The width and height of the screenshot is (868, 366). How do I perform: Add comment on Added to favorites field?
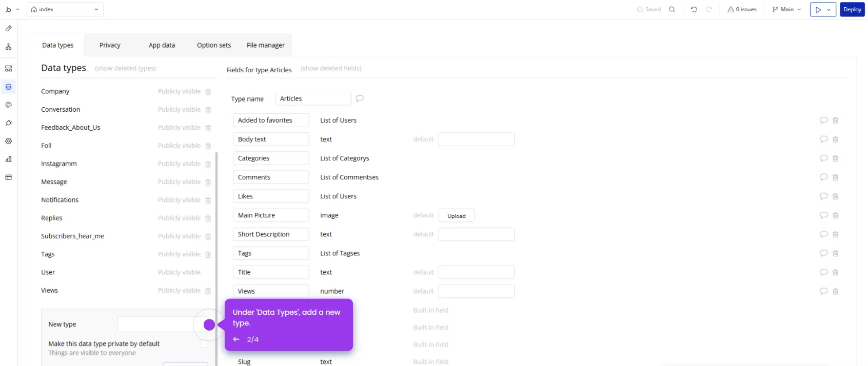(x=824, y=120)
